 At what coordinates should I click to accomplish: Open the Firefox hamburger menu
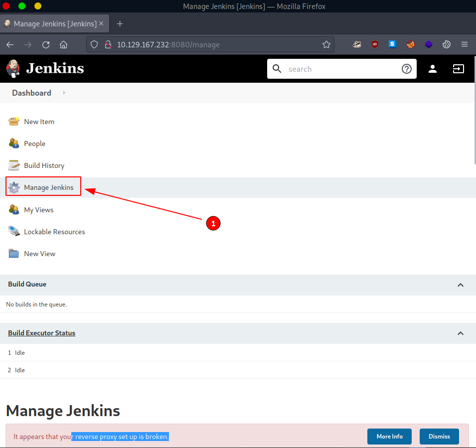(x=464, y=44)
